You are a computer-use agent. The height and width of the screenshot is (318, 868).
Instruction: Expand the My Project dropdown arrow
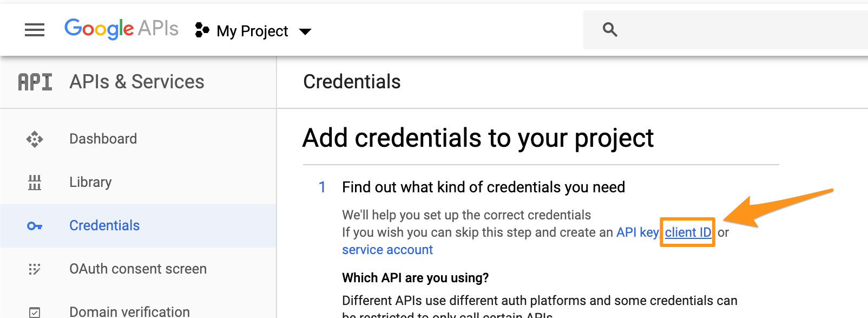point(305,31)
